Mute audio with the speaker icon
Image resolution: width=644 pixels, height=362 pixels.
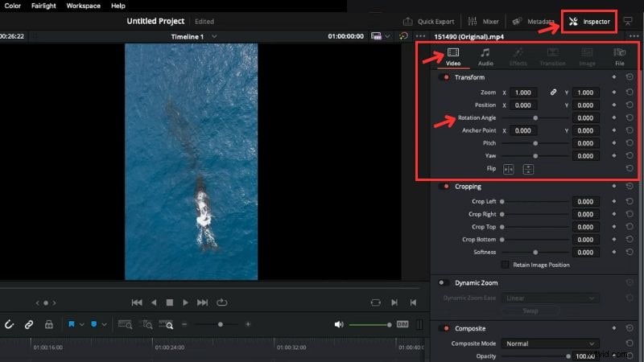pos(339,324)
